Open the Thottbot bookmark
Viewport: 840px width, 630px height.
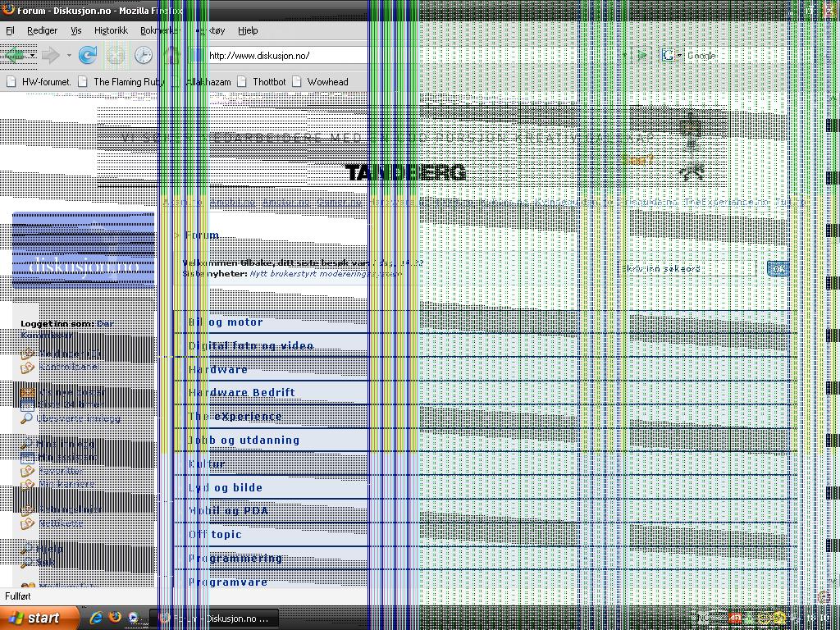(x=262, y=82)
